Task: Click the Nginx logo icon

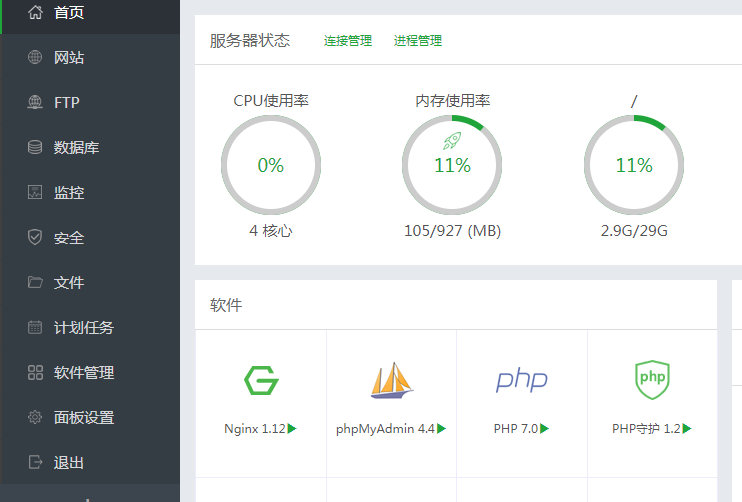Action: [261, 380]
